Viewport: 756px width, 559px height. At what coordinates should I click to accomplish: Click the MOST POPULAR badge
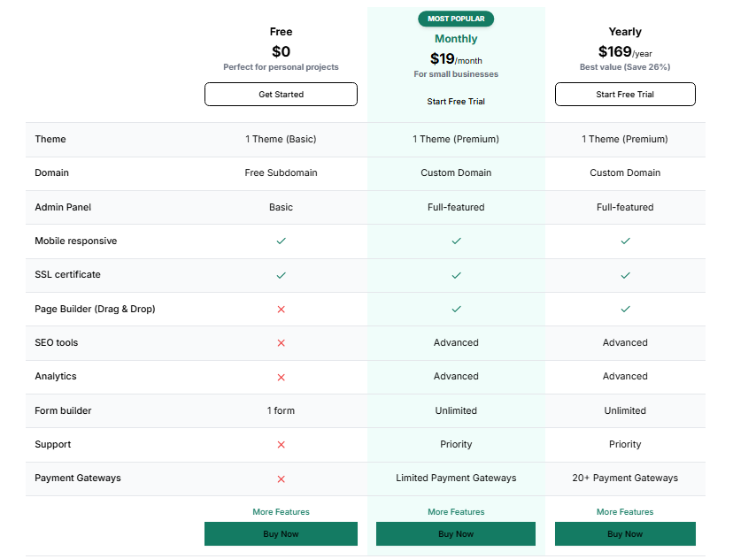coord(456,19)
